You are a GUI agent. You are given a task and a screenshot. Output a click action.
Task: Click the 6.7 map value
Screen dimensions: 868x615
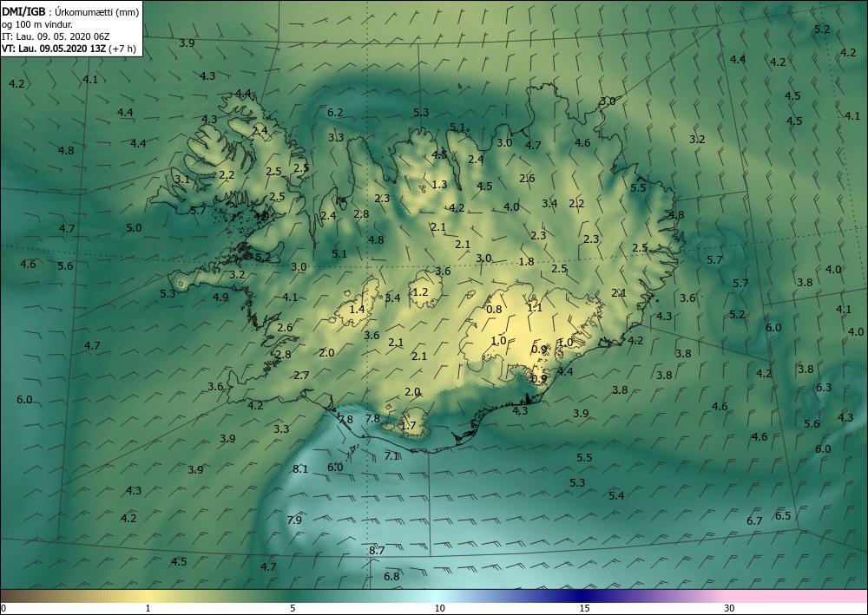tap(754, 521)
